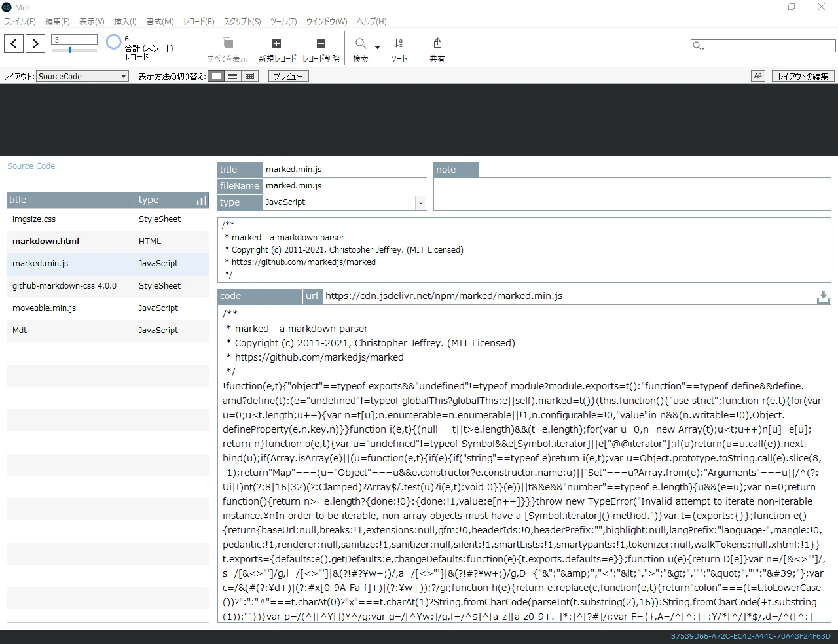Sort by the title column header
The image size is (838, 644).
(x=71, y=200)
